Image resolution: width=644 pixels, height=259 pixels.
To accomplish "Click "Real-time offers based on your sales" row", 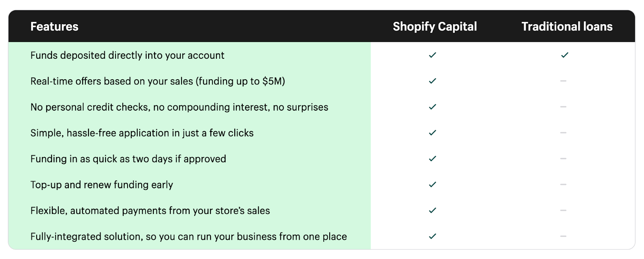I will coord(157,81).
